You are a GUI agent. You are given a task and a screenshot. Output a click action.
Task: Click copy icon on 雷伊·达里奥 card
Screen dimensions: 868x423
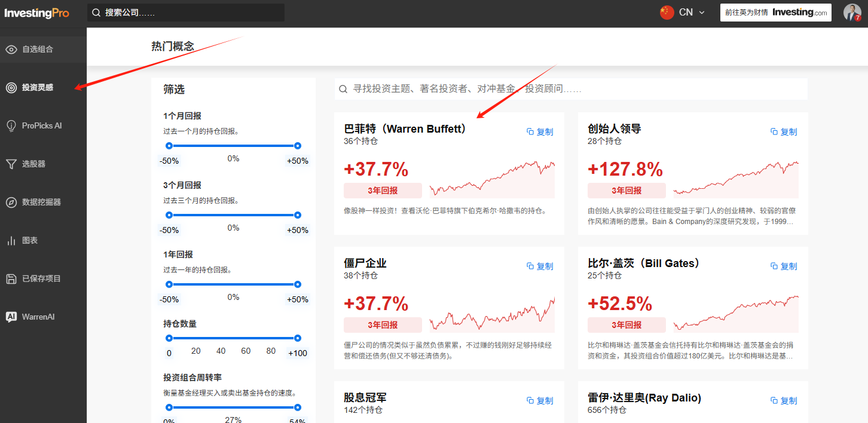pyautogui.click(x=774, y=401)
